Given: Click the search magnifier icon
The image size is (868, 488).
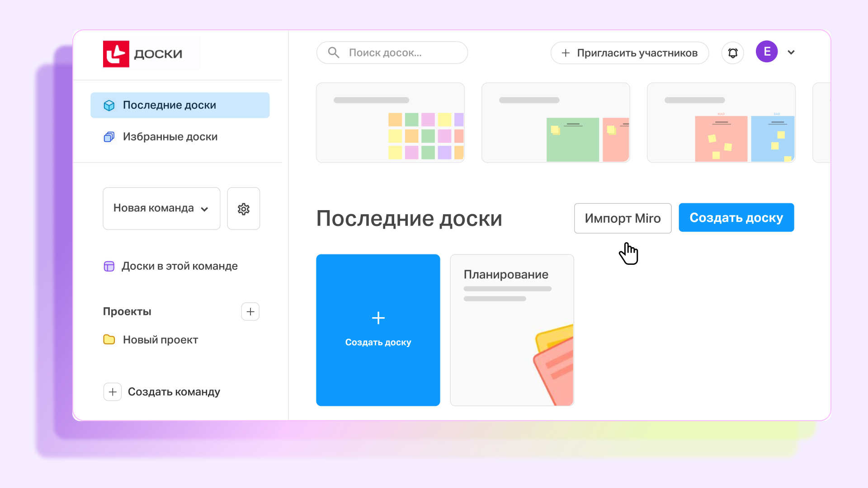Looking at the screenshot, I should (334, 53).
